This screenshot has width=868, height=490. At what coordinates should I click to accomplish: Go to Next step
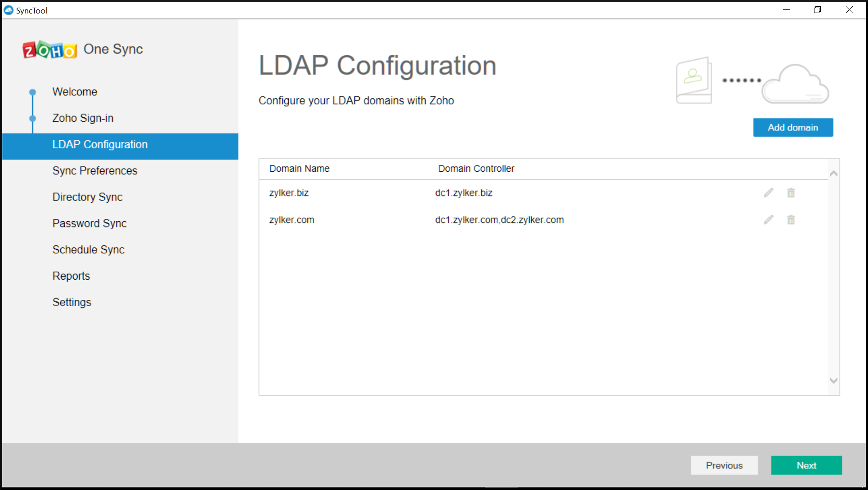point(806,465)
